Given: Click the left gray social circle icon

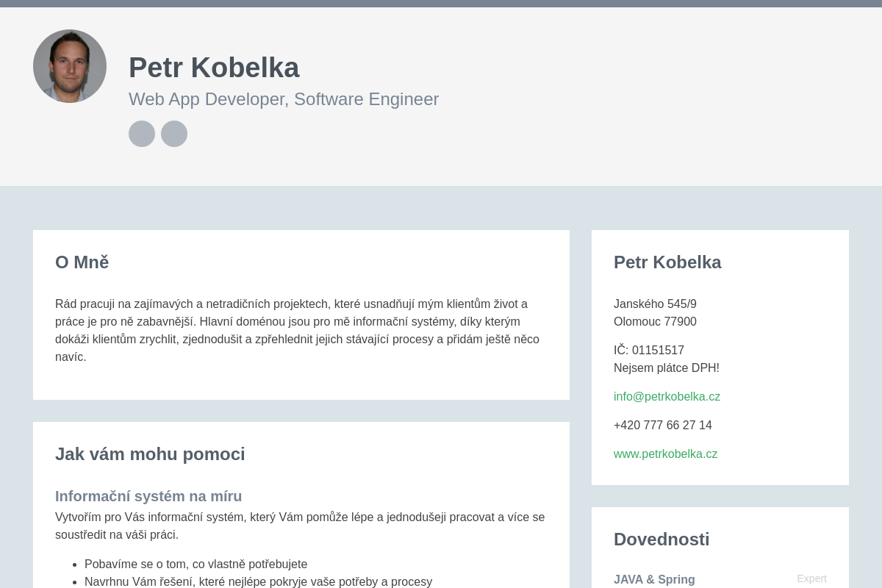Looking at the screenshot, I should pos(142,134).
